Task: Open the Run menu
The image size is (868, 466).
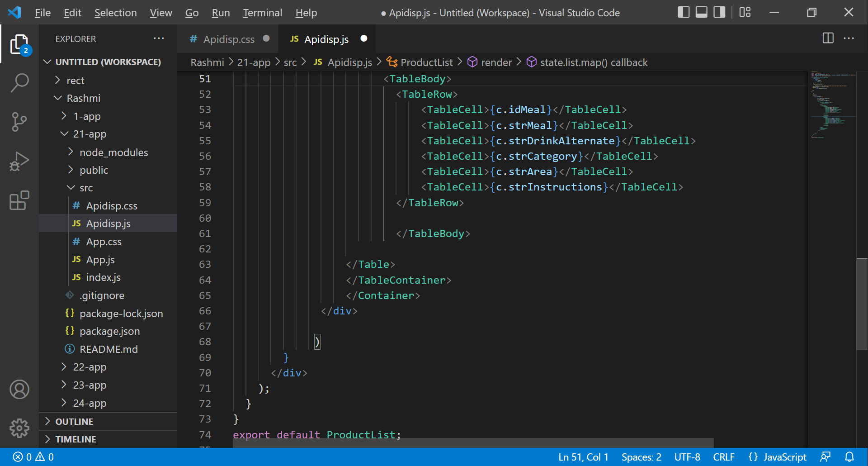Action: [221, 13]
